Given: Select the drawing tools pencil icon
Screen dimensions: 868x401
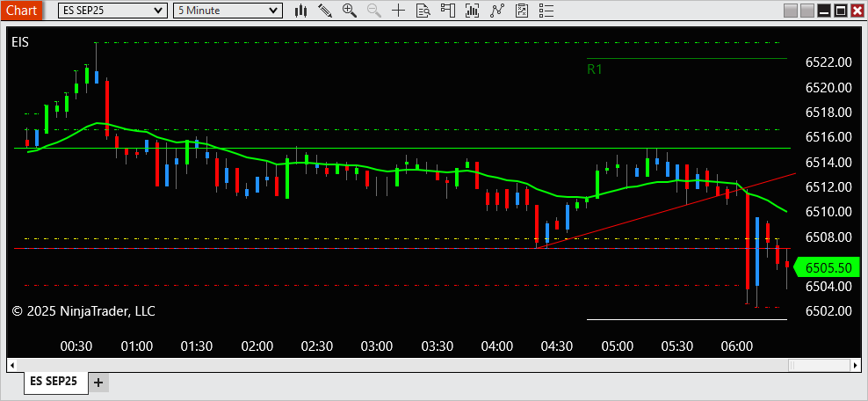Looking at the screenshot, I should click(325, 10).
